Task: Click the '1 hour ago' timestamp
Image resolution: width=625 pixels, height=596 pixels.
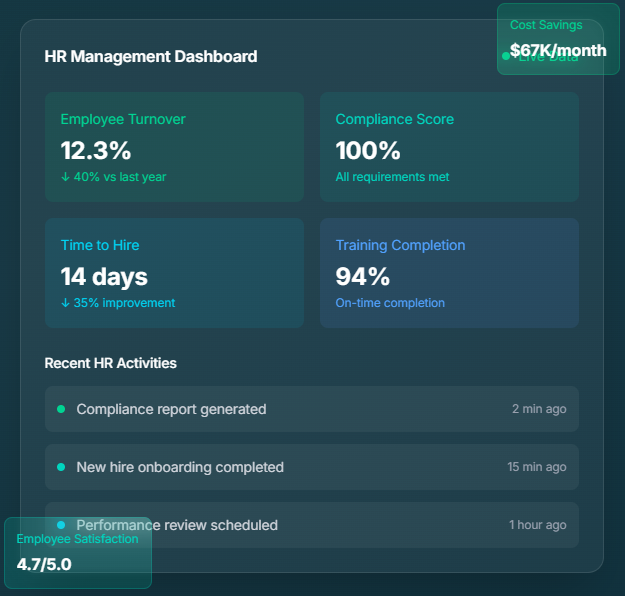Action: 538,525
